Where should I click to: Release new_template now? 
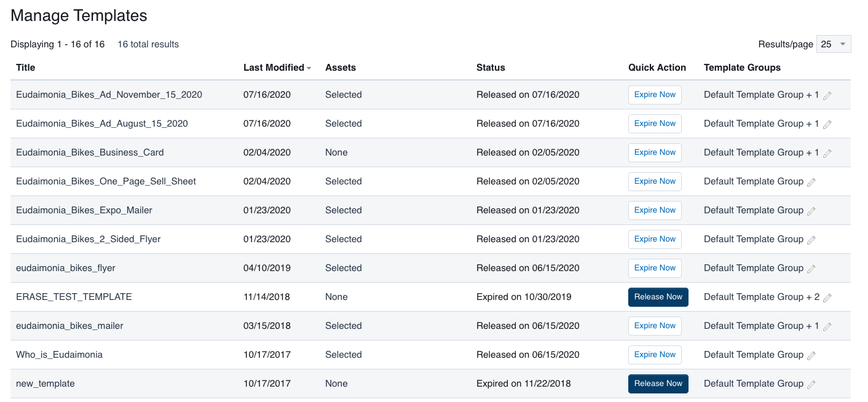pyautogui.click(x=658, y=384)
